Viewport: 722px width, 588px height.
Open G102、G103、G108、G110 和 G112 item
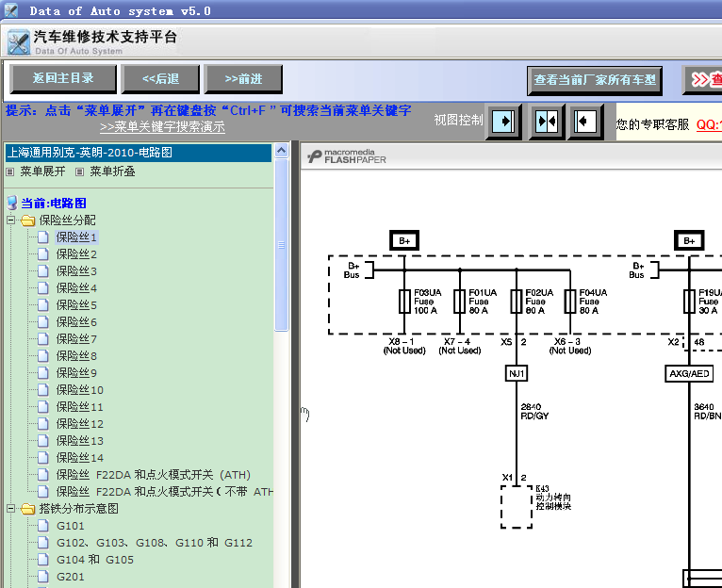tap(155, 543)
